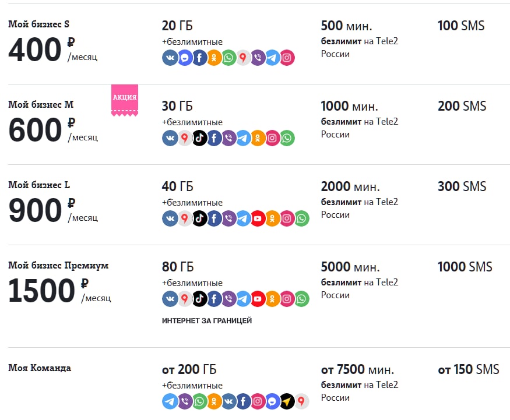510x420 pixels.
Task: Click the TikTok icon in the 30 ГБ plan
Action: (x=199, y=138)
